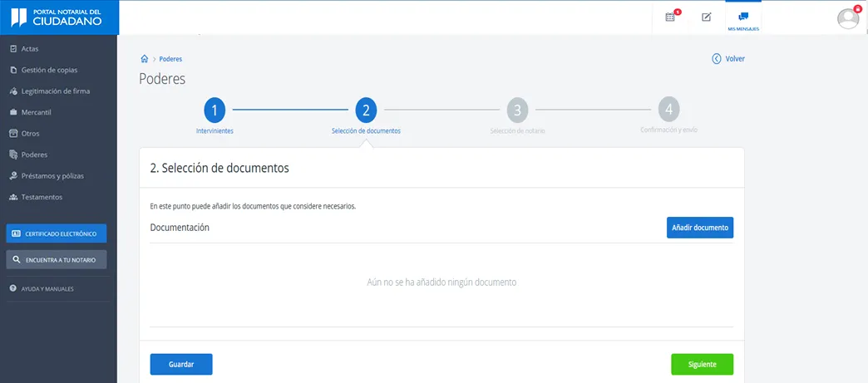Image resolution: width=868 pixels, height=383 pixels.
Task: Go to Testamentos in the sidebar
Action: [41, 197]
